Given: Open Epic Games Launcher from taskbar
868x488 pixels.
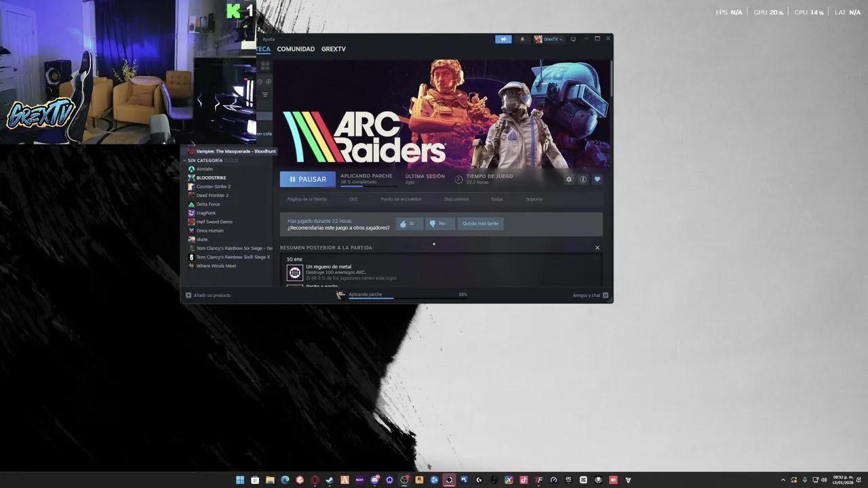Looking at the screenshot, I should tap(568, 480).
